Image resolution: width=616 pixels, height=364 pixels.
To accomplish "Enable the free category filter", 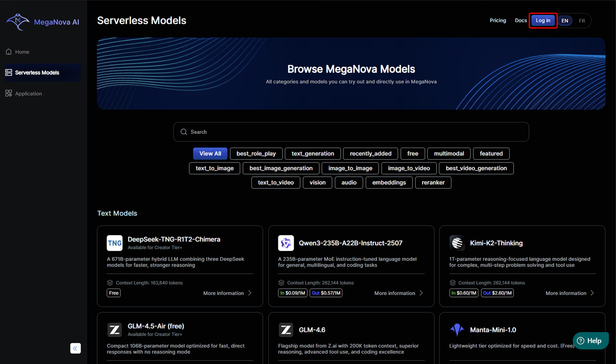I will (412, 153).
